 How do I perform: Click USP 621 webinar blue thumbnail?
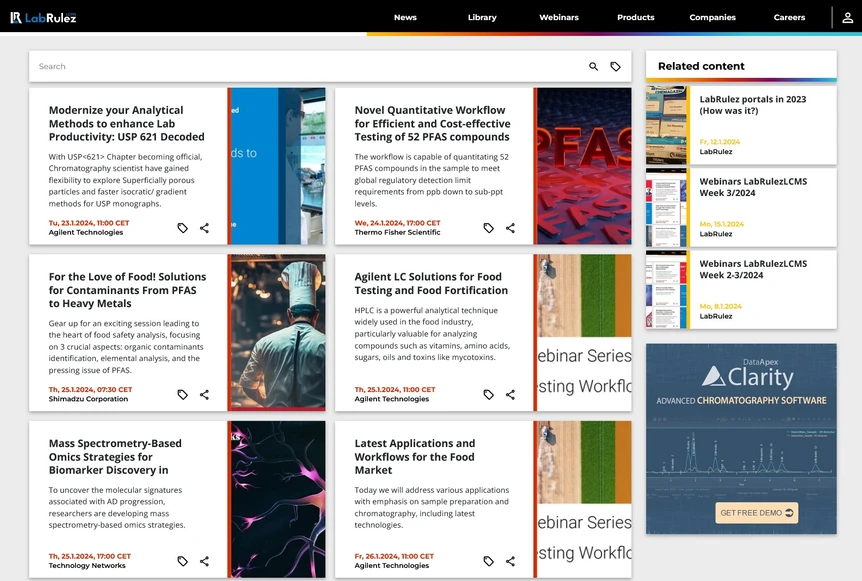278,166
